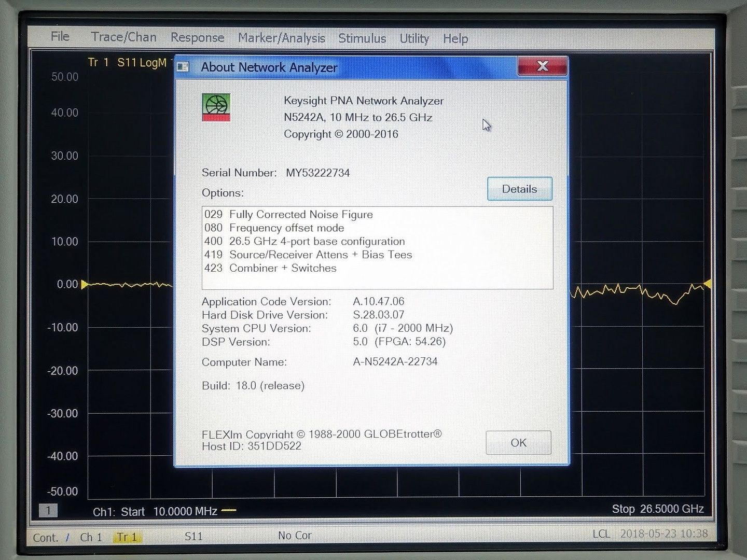Close the About Network Analyzer dialog

[x=543, y=66]
